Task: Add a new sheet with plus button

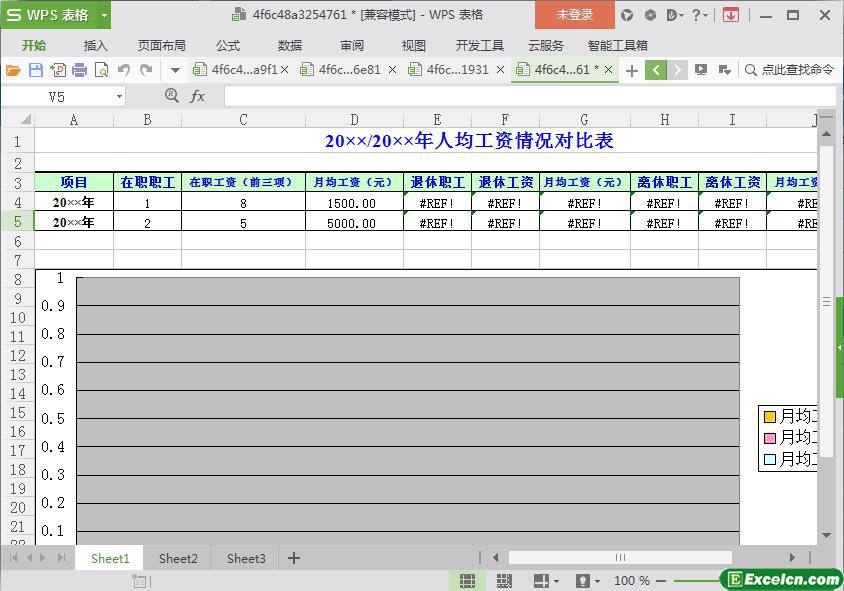Action: point(293,558)
